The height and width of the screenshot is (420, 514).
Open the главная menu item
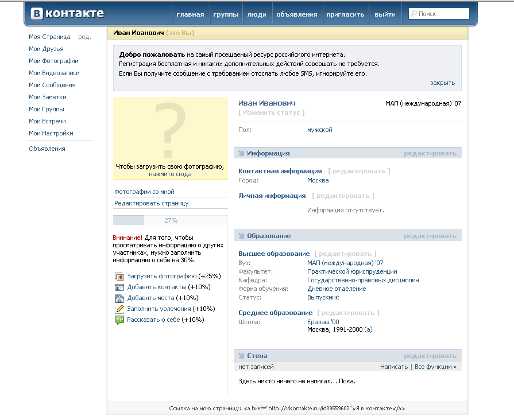(190, 14)
